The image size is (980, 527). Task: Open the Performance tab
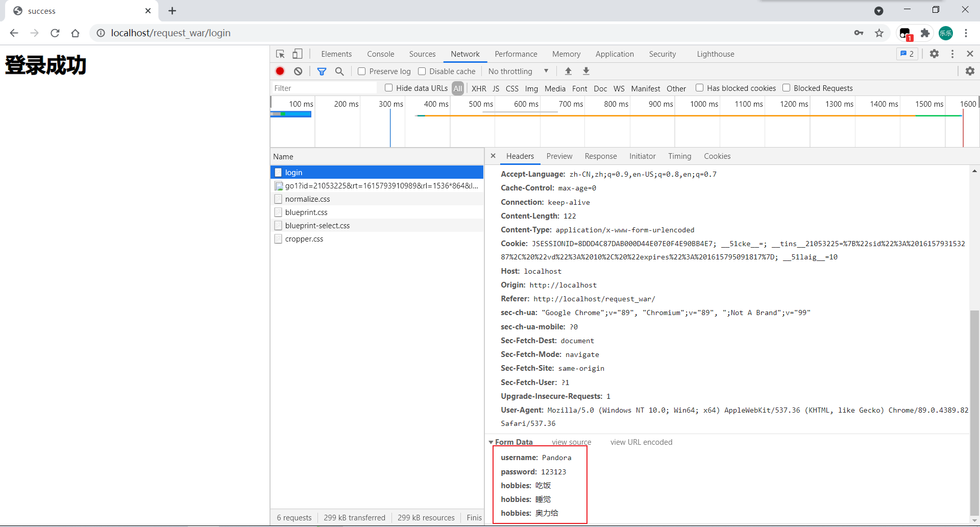click(x=516, y=54)
